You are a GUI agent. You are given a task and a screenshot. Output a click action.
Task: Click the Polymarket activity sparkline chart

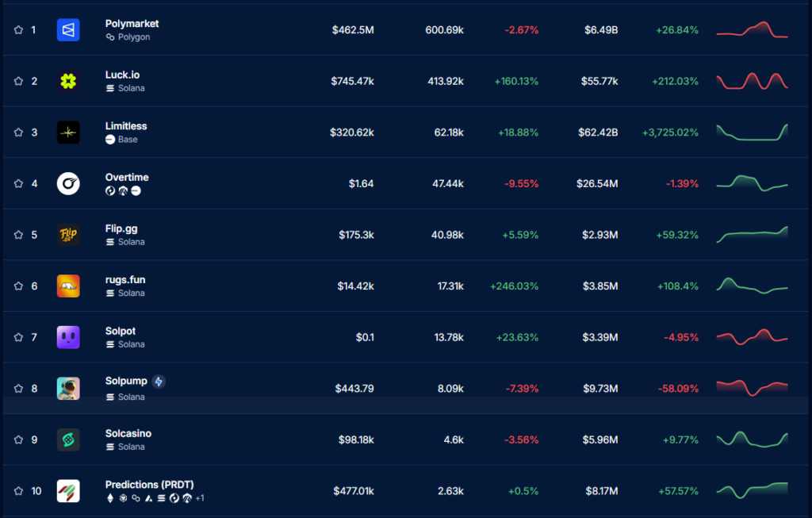(752, 30)
